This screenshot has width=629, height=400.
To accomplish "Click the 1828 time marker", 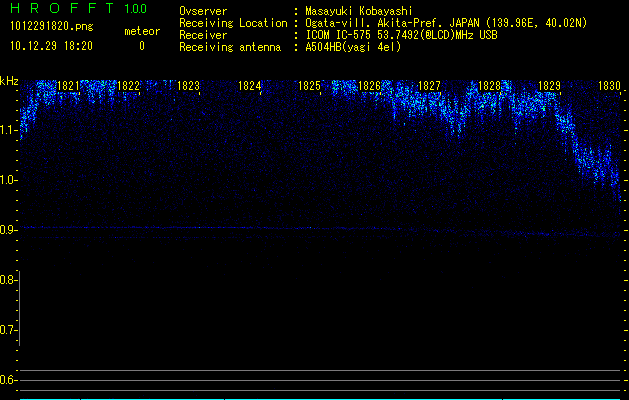I will (489, 86).
